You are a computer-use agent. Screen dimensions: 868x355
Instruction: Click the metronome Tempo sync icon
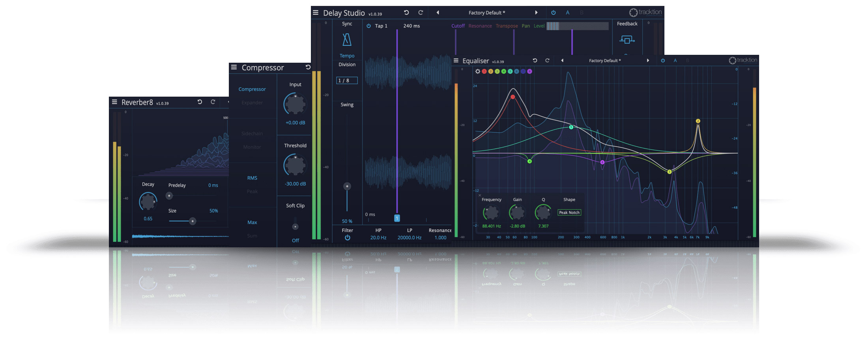(346, 39)
